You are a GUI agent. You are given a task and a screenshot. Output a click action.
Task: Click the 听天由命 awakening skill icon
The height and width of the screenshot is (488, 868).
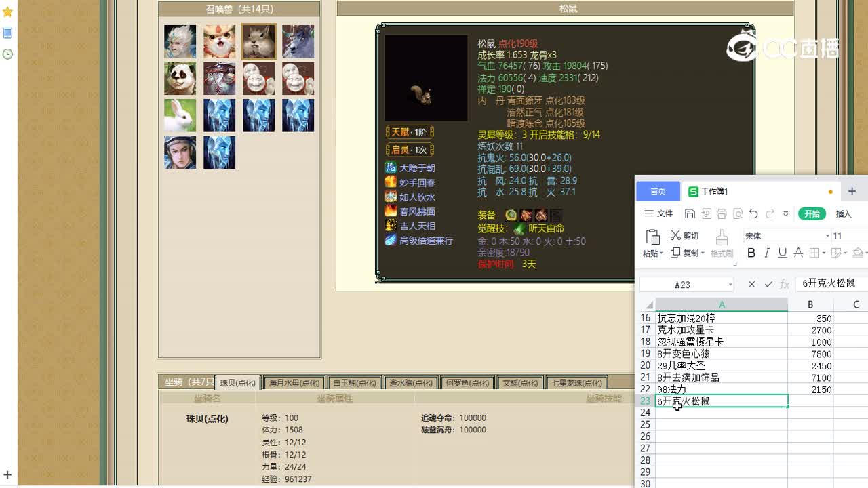click(x=518, y=229)
